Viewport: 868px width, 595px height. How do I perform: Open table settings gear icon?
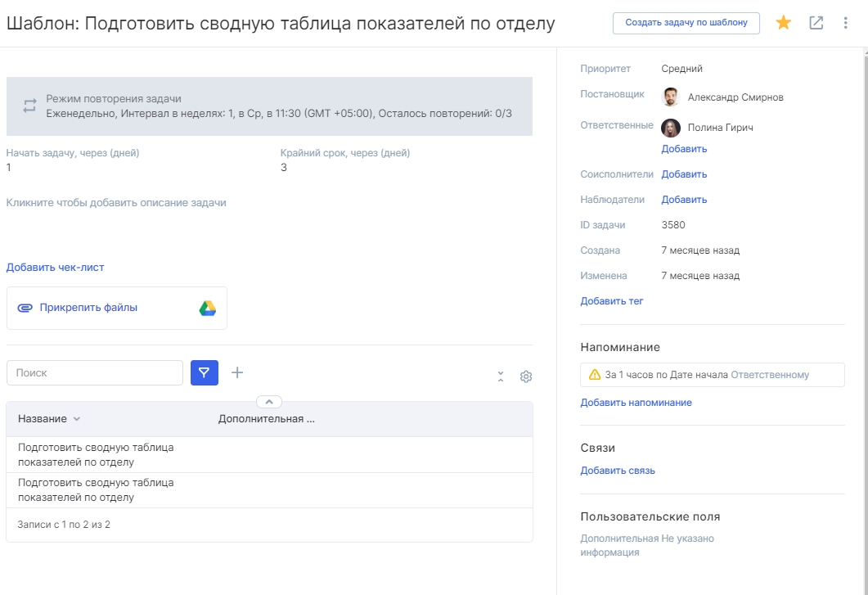click(526, 376)
